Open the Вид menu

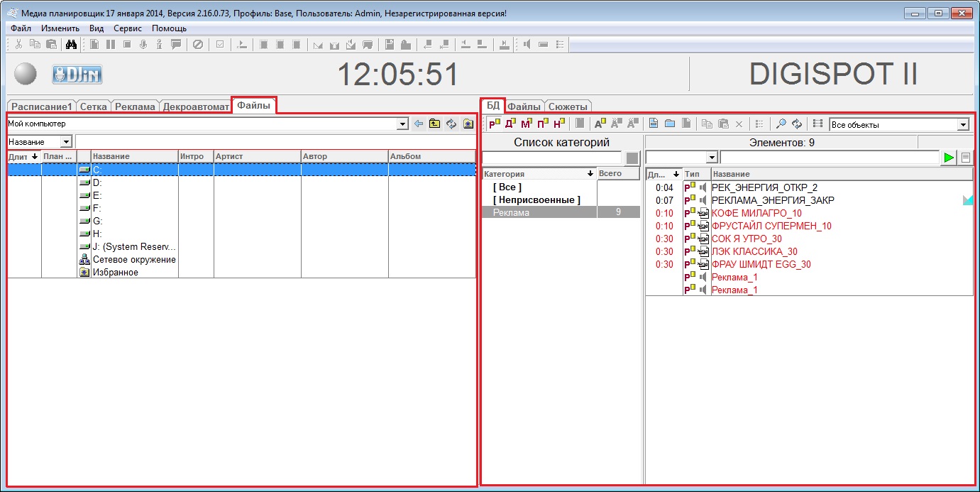click(97, 28)
